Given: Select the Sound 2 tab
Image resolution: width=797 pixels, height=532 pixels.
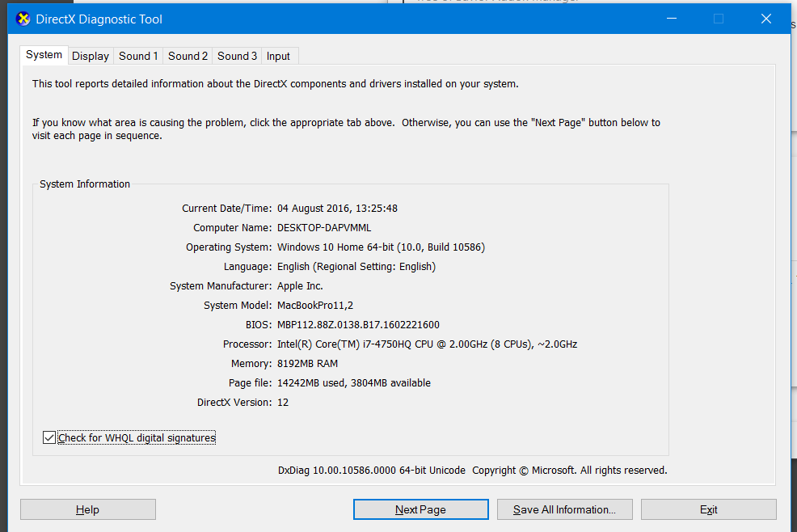Looking at the screenshot, I should [188, 56].
